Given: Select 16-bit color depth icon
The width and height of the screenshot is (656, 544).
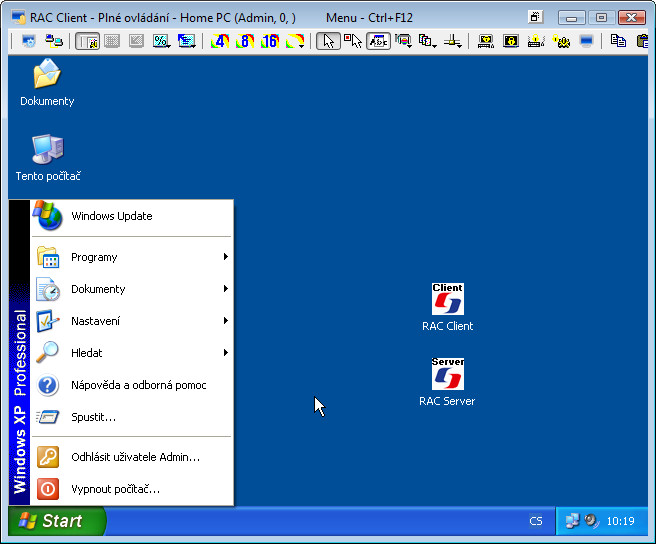Looking at the screenshot, I should pos(270,41).
